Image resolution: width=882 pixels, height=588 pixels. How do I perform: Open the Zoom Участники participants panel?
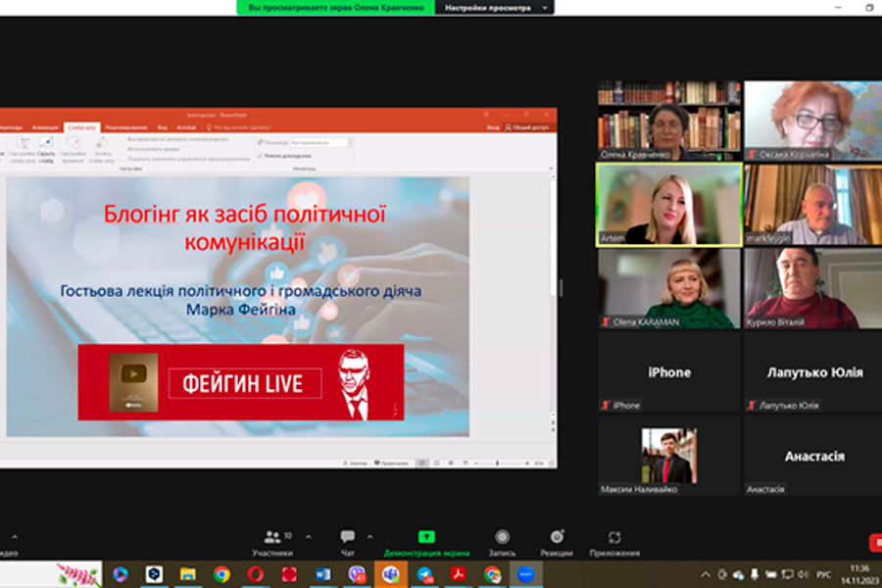coord(272,543)
